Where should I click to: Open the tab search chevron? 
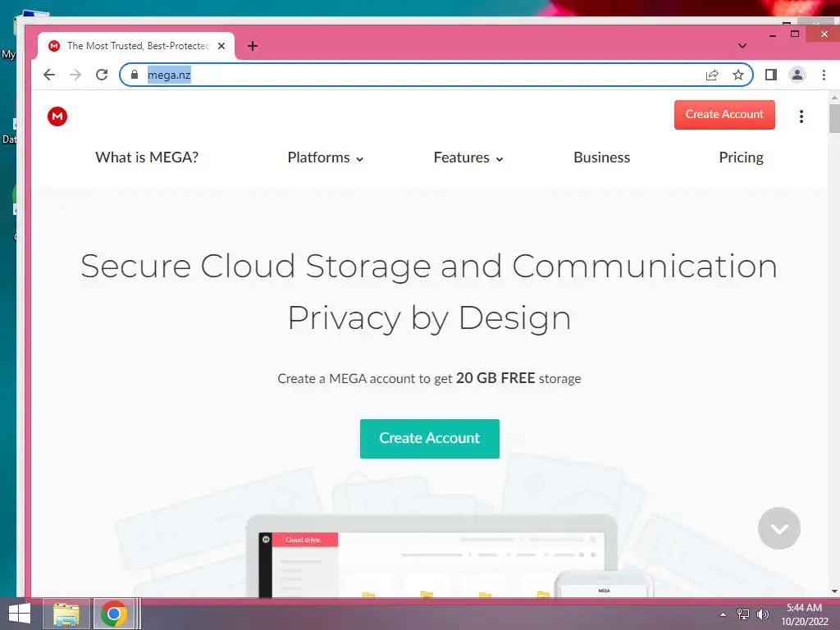point(742,46)
